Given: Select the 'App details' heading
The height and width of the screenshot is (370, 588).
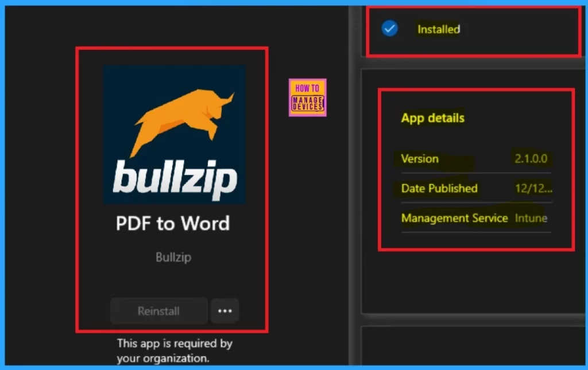Looking at the screenshot, I should coord(433,118).
